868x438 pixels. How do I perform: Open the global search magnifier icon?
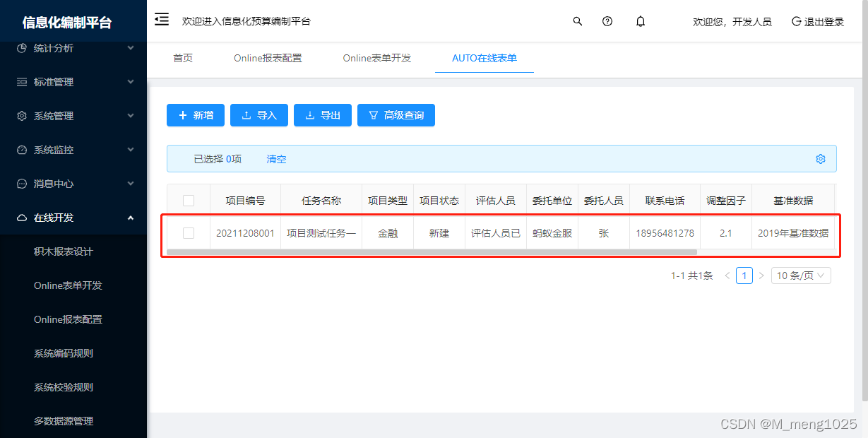(577, 21)
